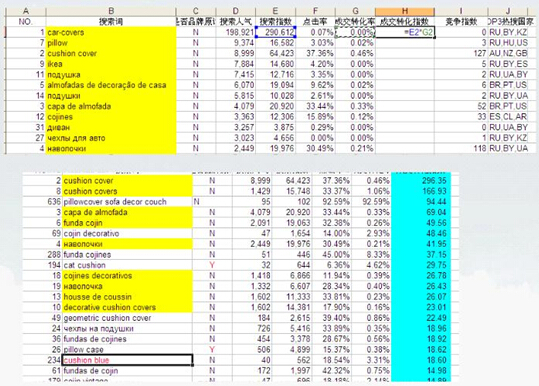
Task: Click the 'pillowcover sofa decor couch' cell
Action: [x=127, y=201]
